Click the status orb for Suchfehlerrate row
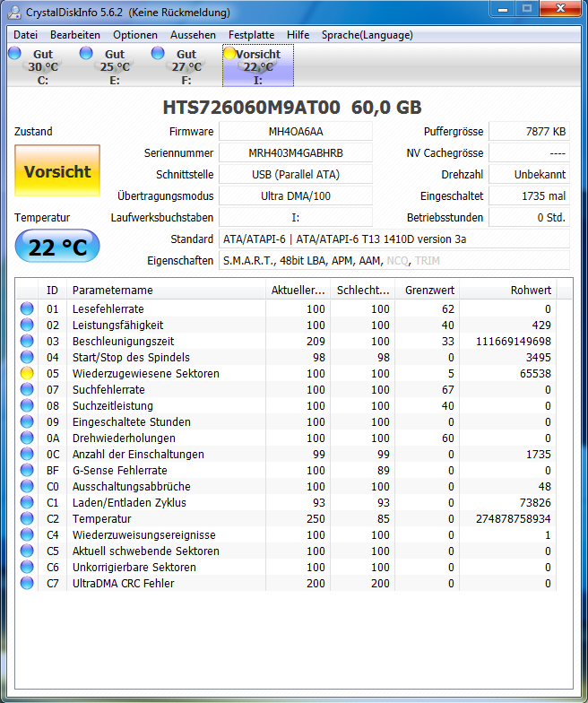 tap(27, 389)
